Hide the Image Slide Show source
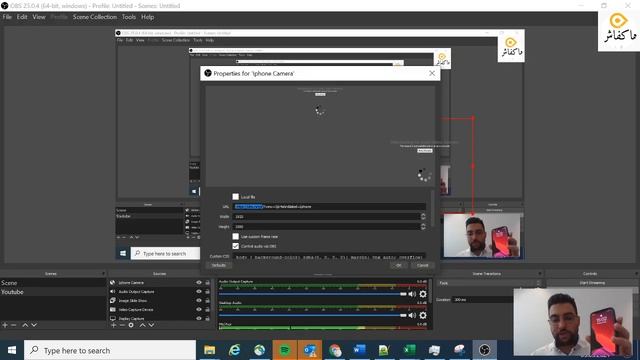The height and width of the screenshot is (360, 640). 199,300
